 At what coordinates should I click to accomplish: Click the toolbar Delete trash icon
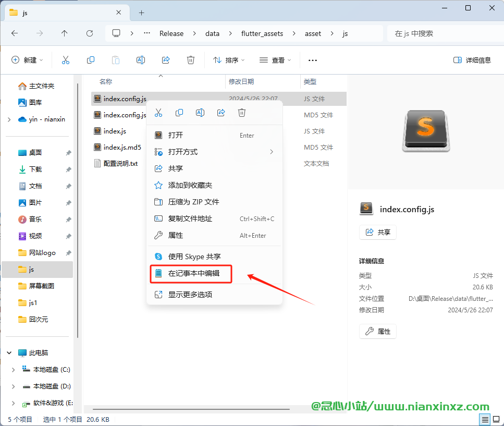tap(191, 60)
